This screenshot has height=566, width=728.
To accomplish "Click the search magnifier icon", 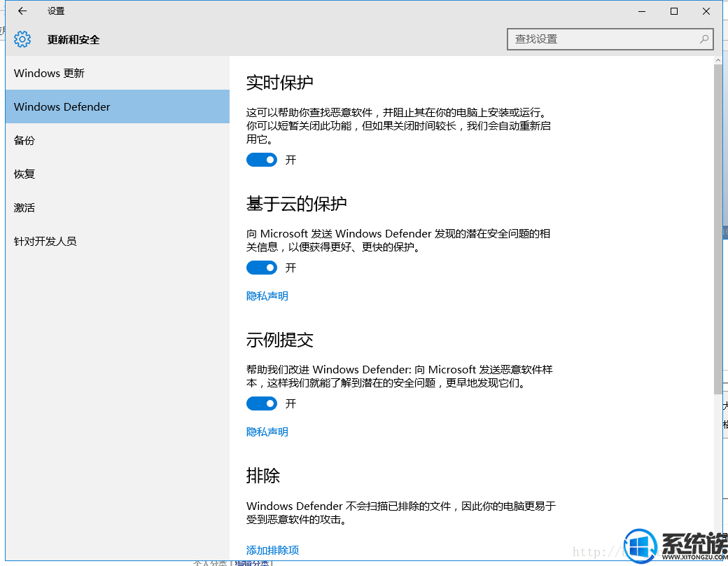I will [x=704, y=39].
